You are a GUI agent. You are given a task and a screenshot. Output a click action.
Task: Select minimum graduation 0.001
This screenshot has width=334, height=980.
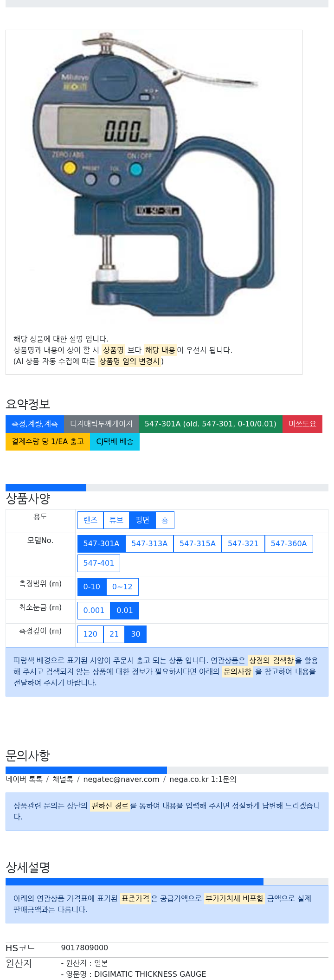click(x=94, y=610)
